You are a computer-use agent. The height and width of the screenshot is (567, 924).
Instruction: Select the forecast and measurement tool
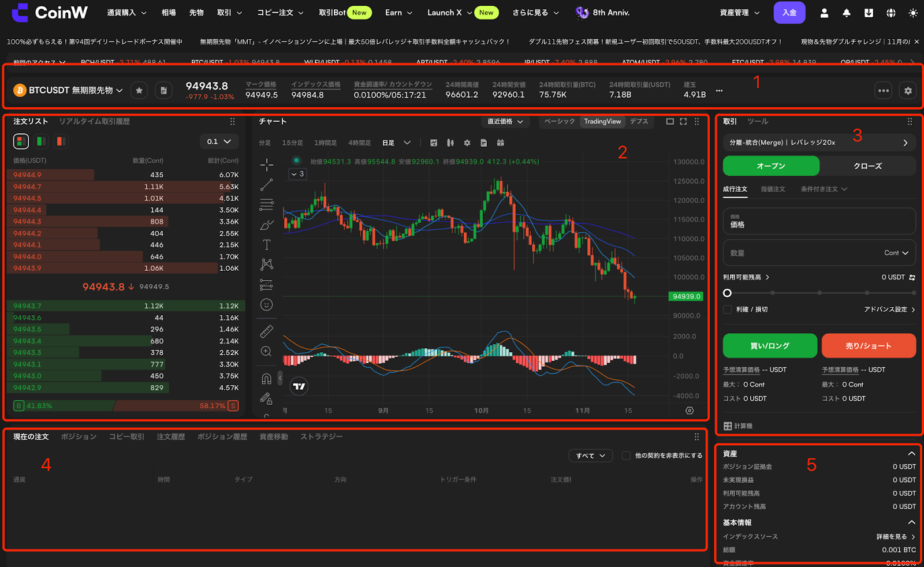pos(266,285)
